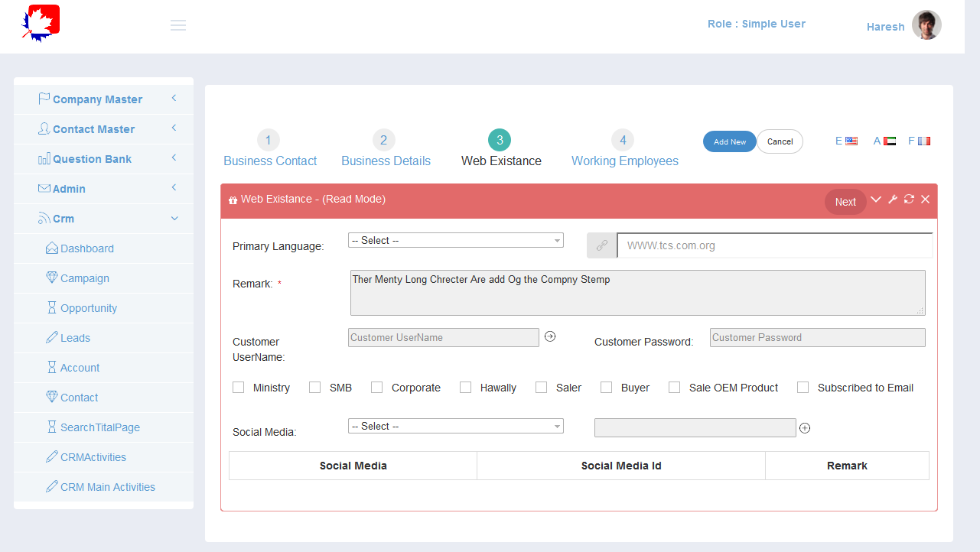The image size is (980, 552).
Task: Expand the Company Master sidebar section
Action: point(97,99)
